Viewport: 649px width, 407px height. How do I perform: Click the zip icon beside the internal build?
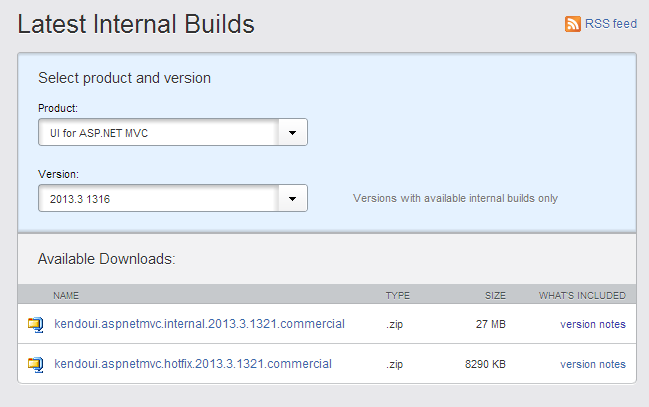pos(36,324)
